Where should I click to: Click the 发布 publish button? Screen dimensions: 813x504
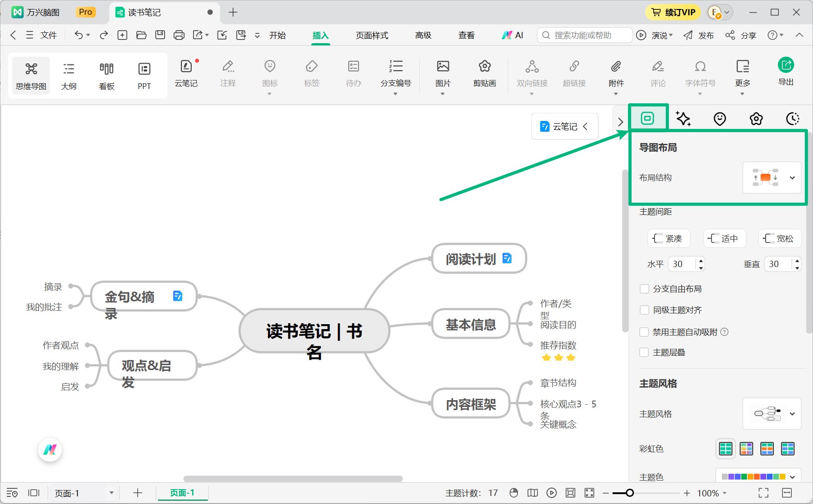pyautogui.click(x=699, y=35)
